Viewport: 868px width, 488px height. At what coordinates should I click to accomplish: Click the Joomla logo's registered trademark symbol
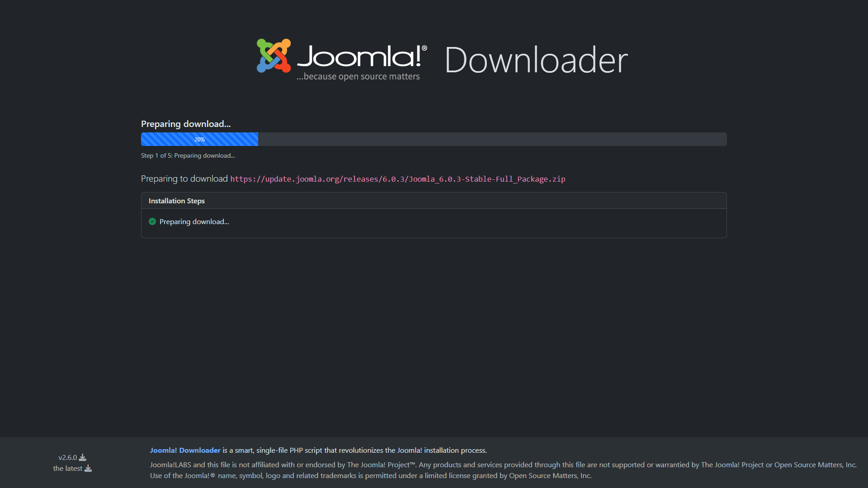[x=423, y=48]
